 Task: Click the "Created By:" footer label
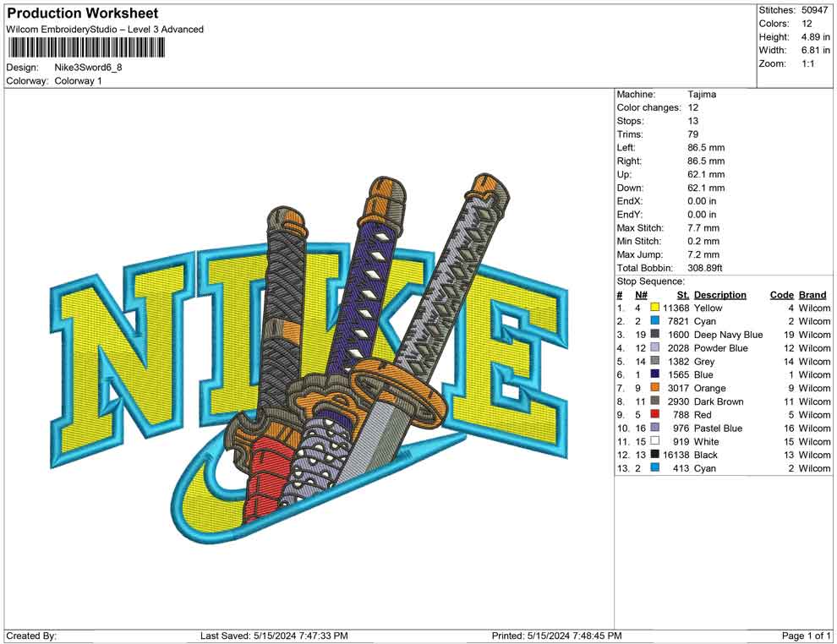[31, 636]
